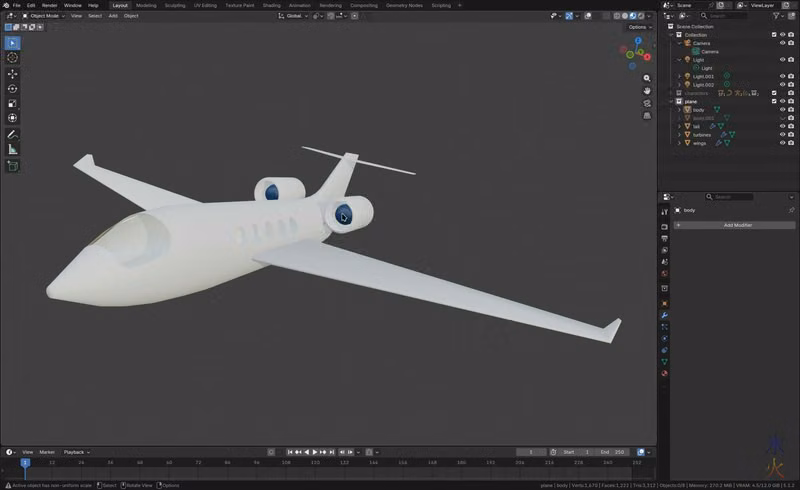Uncheck the plane collection exclude checkbox
This screenshot has width=800, height=490.
tap(774, 101)
